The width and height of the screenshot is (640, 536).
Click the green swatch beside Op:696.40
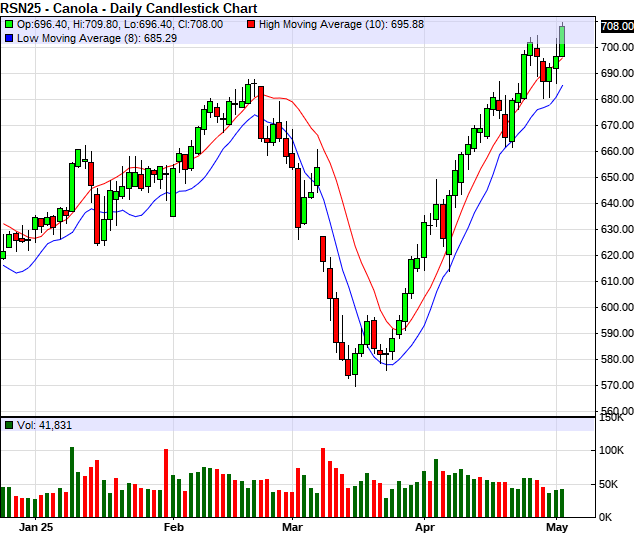(9, 23)
